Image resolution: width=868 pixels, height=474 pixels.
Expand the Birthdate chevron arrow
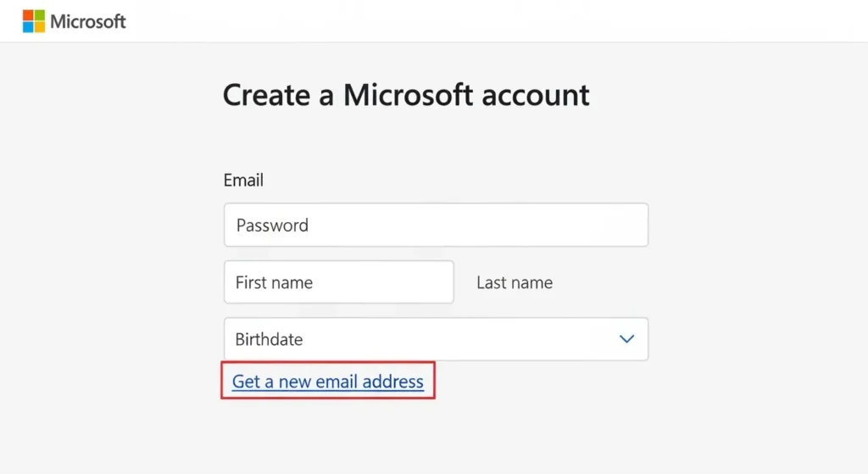626,339
